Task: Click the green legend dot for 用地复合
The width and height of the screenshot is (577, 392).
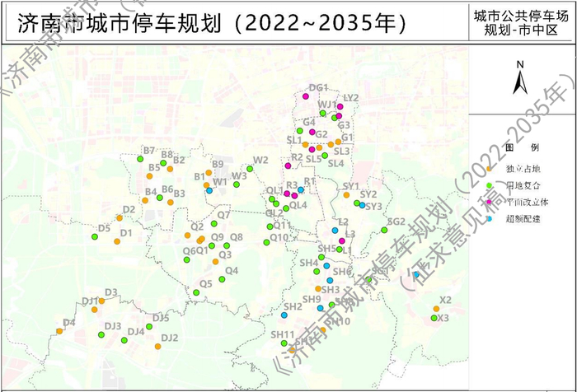Action: pyautogui.click(x=489, y=185)
